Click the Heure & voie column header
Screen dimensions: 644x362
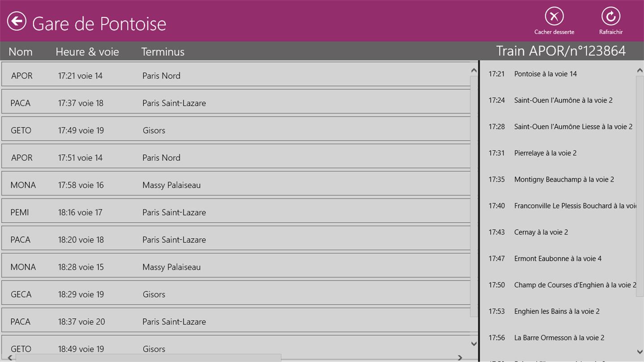[87, 52]
